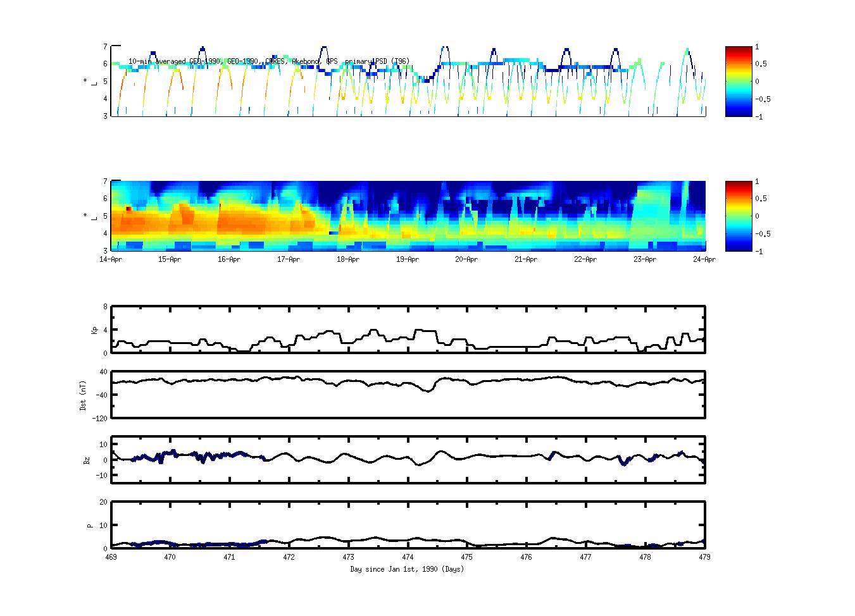Click the Bz y-axis label
Viewport: 855px width, 616px height.
click(87, 460)
